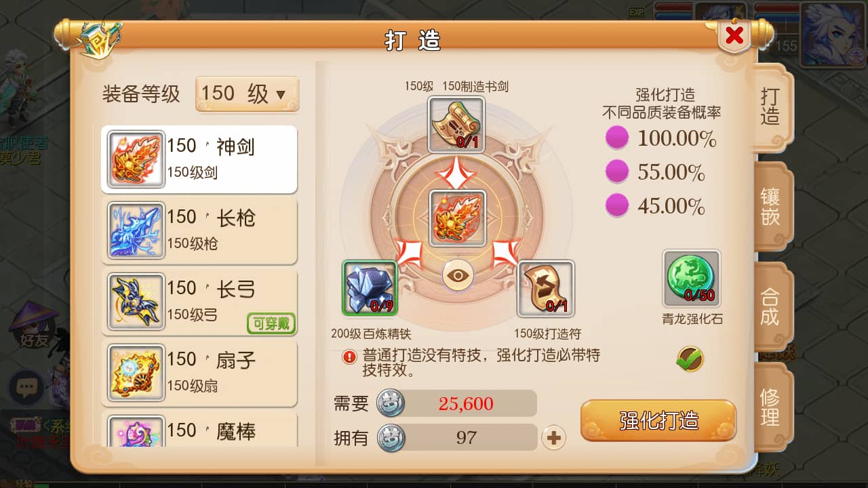The image size is (868, 488).
Task: Open the 修理 tab
Action: (772, 407)
